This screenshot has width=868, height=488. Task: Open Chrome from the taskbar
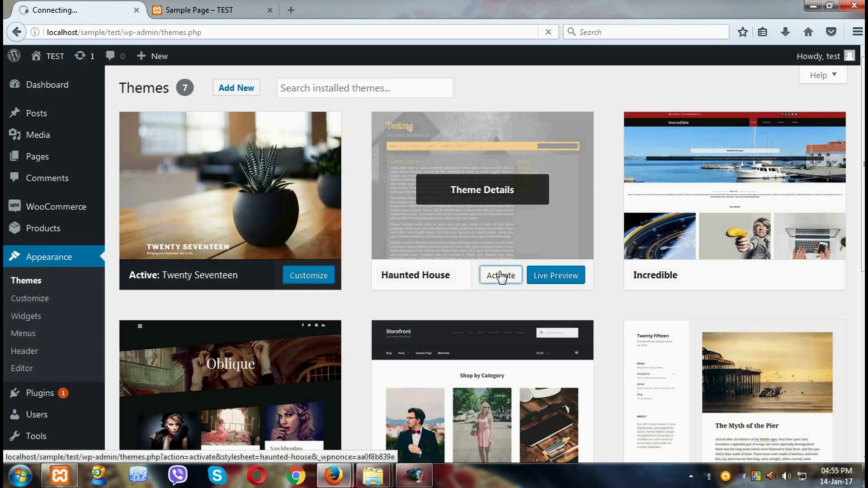(296, 476)
